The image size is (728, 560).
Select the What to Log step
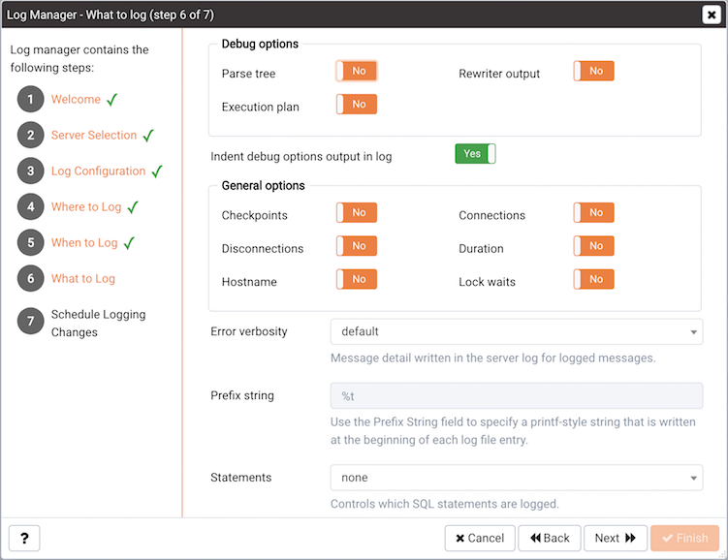(x=83, y=278)
